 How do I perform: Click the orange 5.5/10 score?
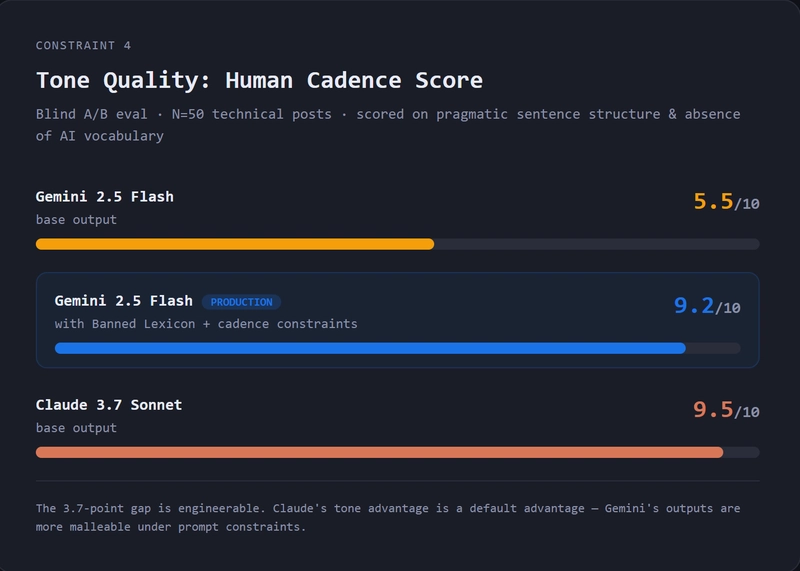[x=726, y=202]
